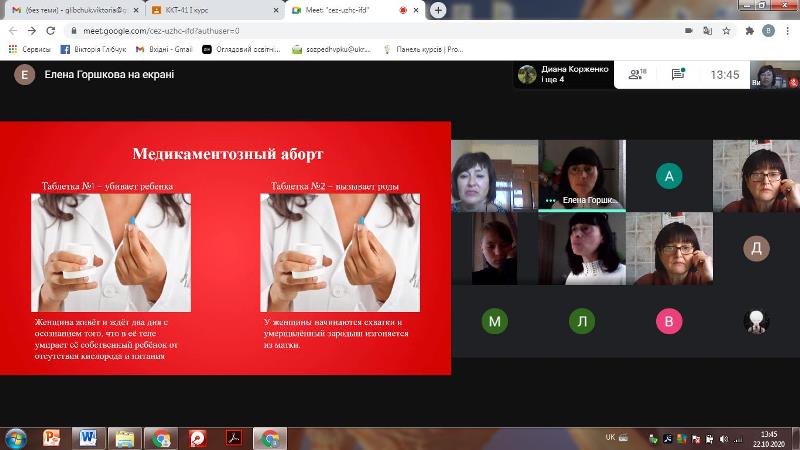Select Елена Горшкова's video tile

582,176
